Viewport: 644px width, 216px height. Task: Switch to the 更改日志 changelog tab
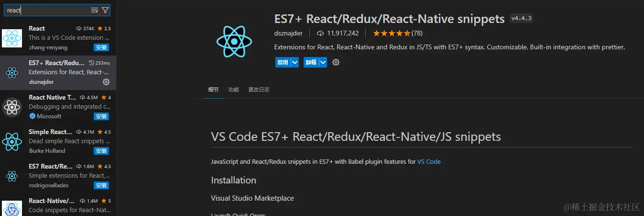click(x=259, y=90)
